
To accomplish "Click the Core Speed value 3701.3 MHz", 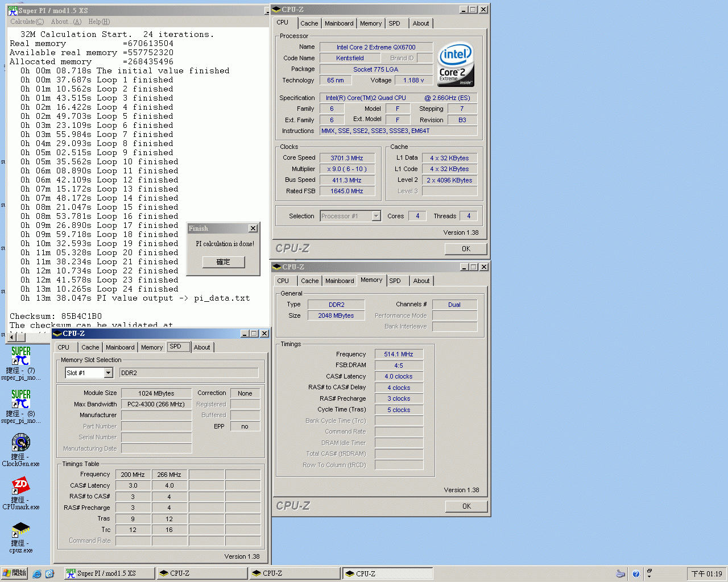I will pyautogui.click(x=347, y=158).
